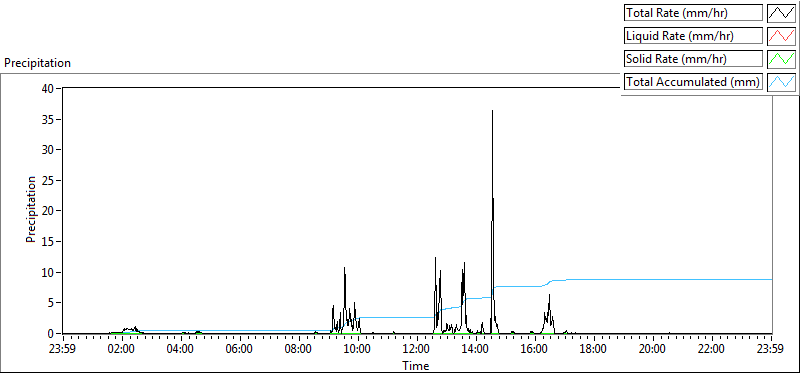Select the Solid Rate (mm/hr) legend label
Viewport: 800px width, 373px height.
point(694,59)
